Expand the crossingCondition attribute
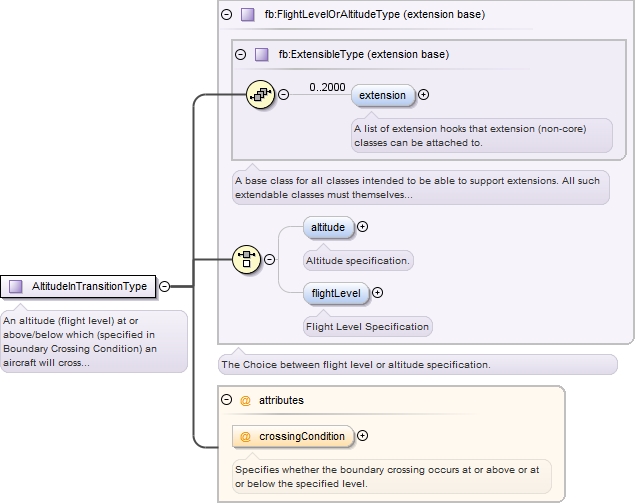 coord(362,436)
